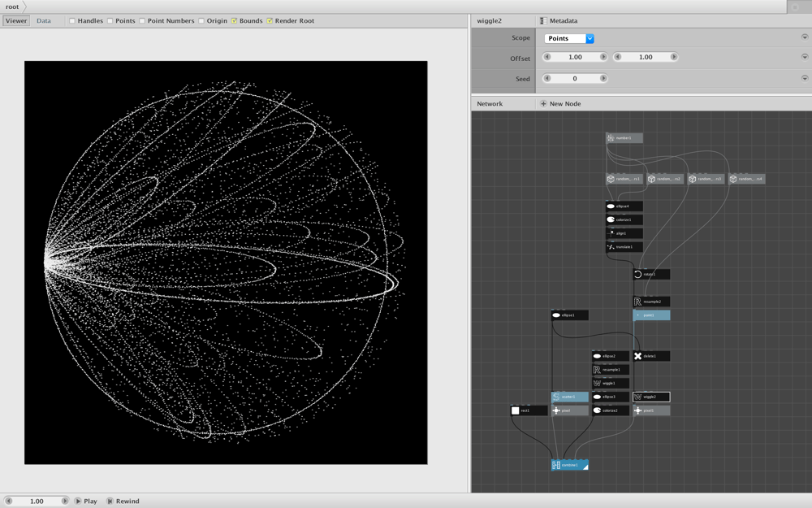Select the ellipse1 node
This screenshot has width=812, height=508.
click(x=570, y=315)
